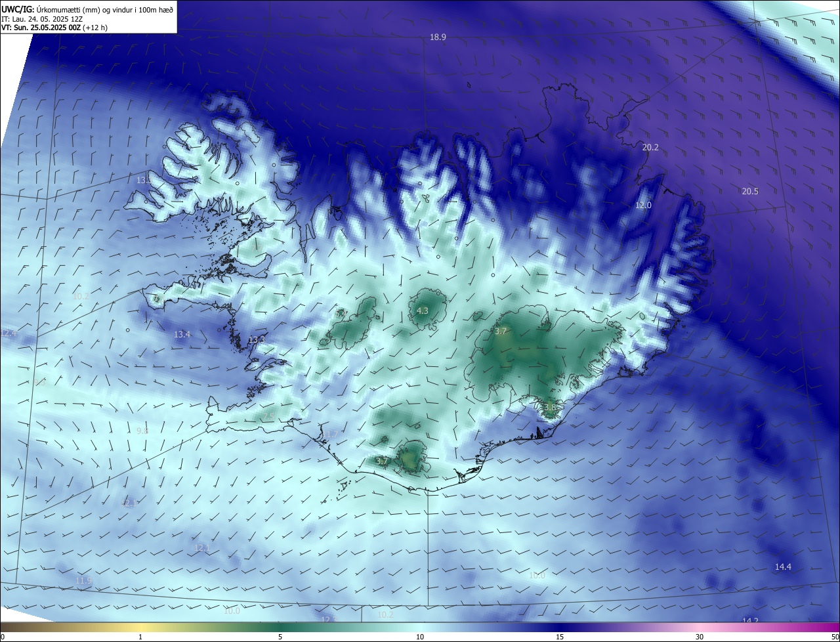Screen dimensions: 840x642
Task: Click the 30 tick label on the colour scale
Action: tap(700, 637)
